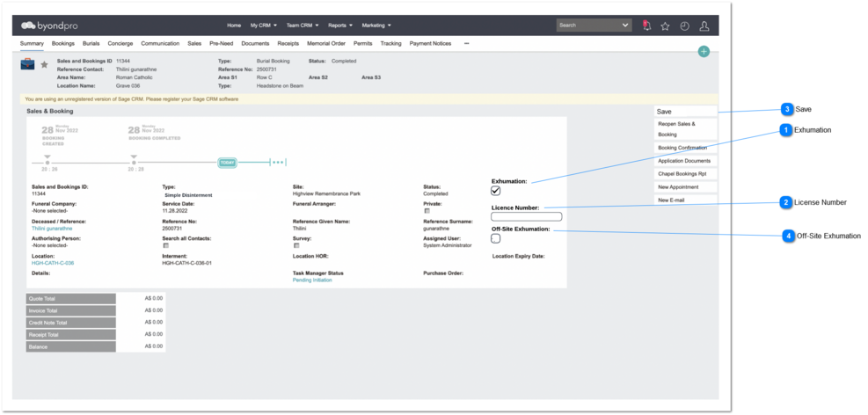
Task: Open the My CRM dropdown menu
Action: coord(264,25)
